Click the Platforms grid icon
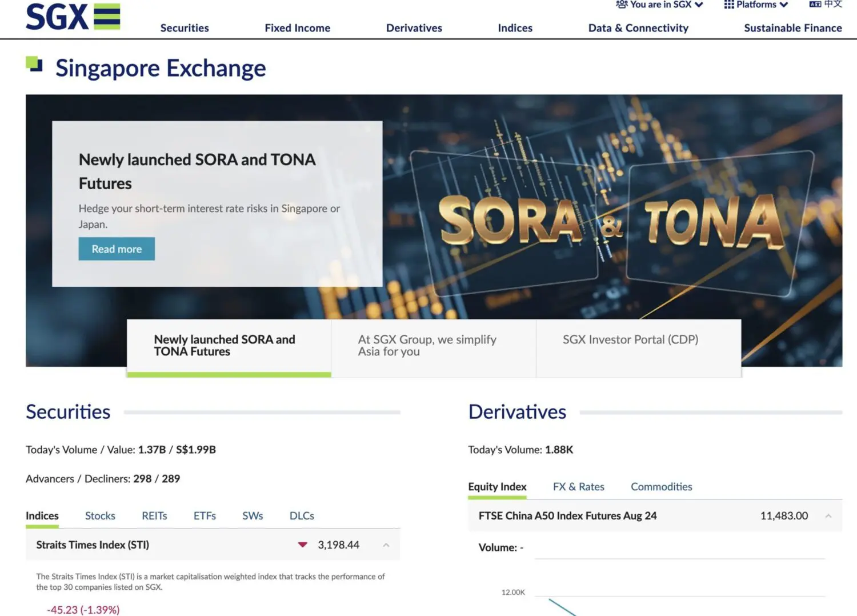Screen dimensions: 857x616 pos(729,5)
